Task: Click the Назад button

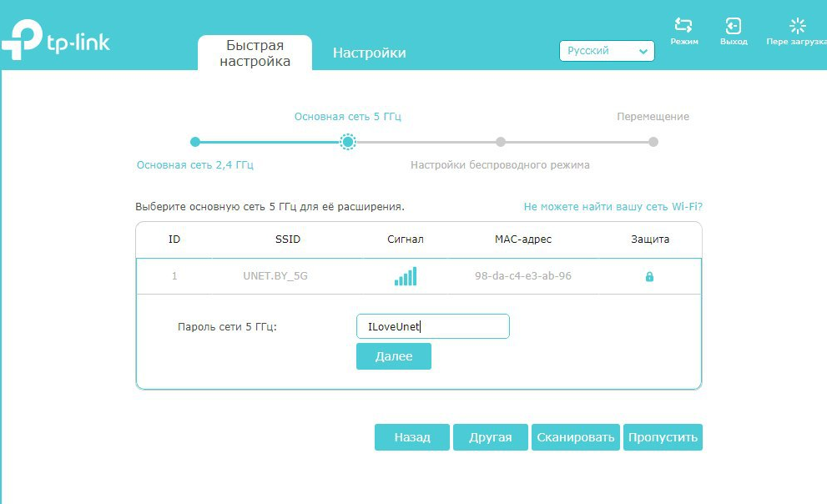Action: [x=412, y=437]
